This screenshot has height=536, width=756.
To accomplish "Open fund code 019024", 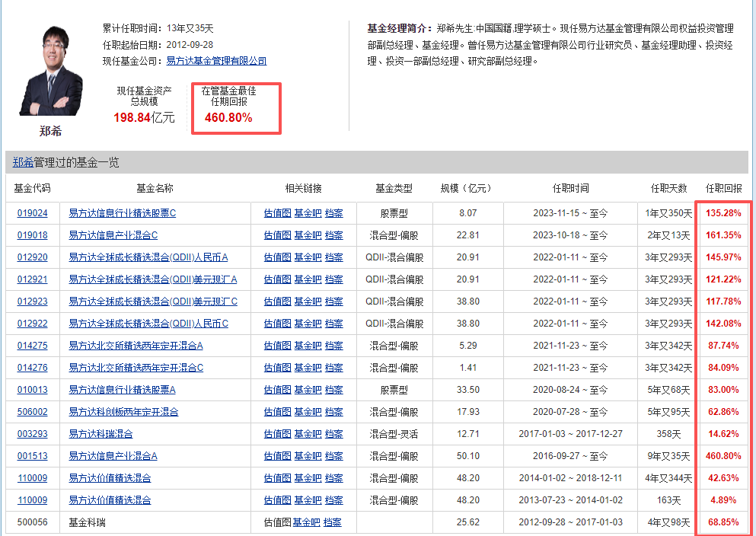I will (32, 213).
